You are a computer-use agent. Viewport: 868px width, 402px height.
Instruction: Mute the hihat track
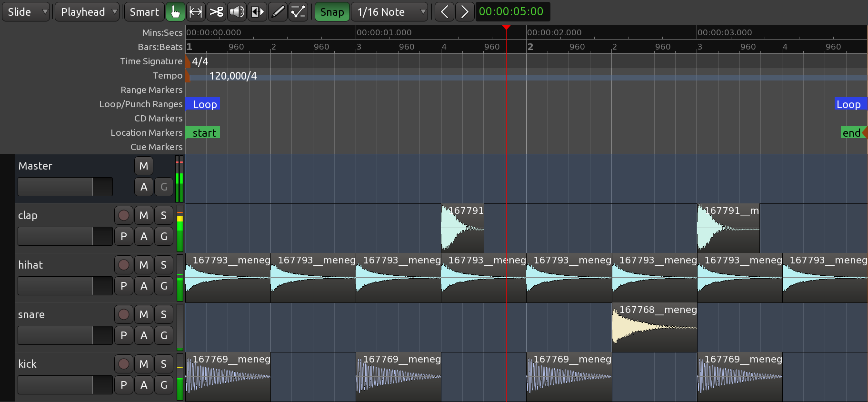(x=144, y=265)
